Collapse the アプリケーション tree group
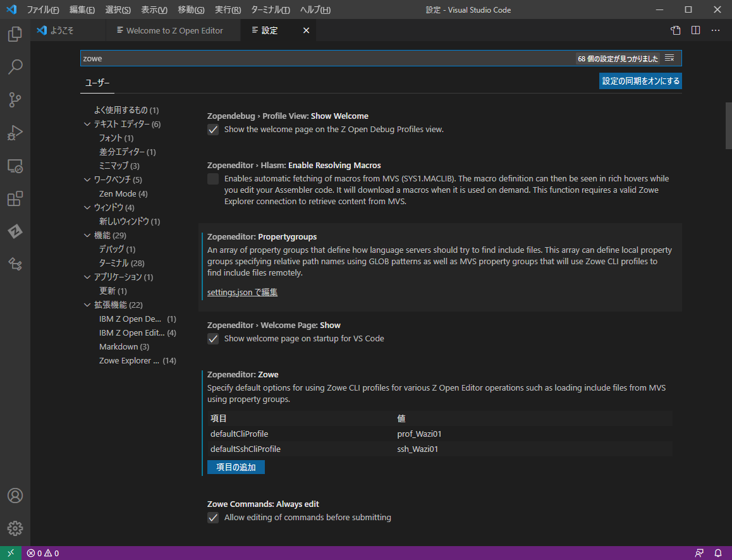The height and width of the screenshot is (560, 732). (x=87, y=277)
